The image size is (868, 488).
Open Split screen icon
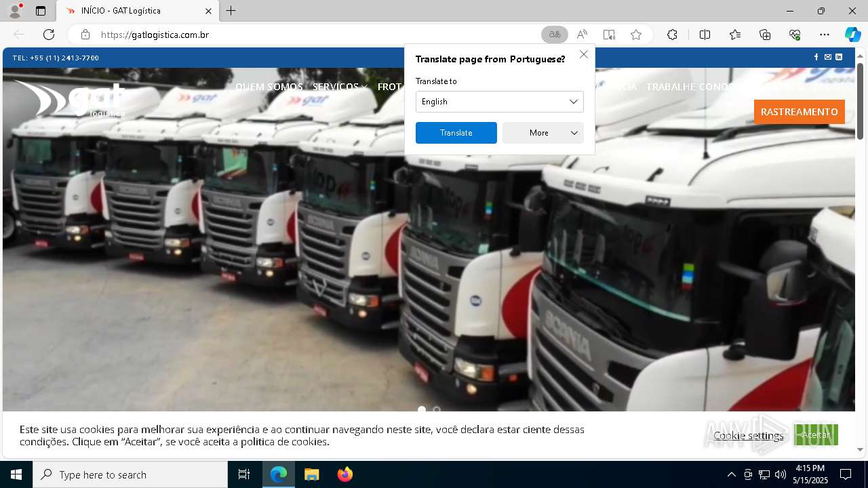pyautogui.click(x=705, y=35)
